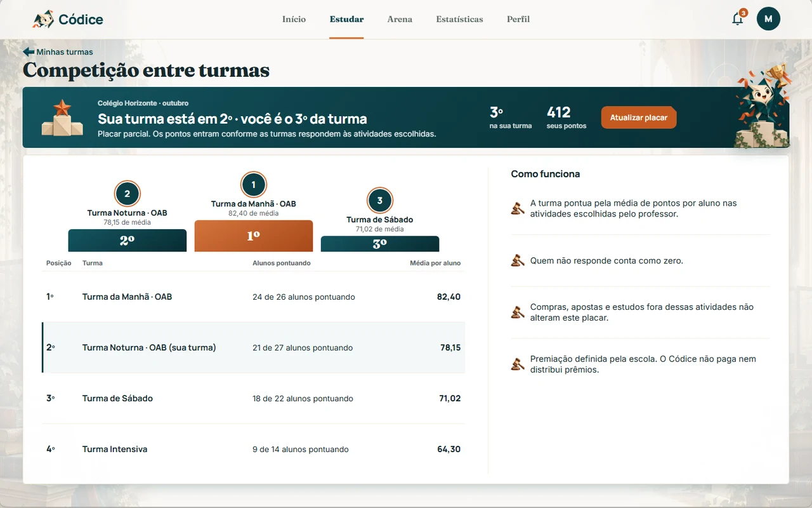This screenshot has height=508, width=812.
Task: Click '24 de 26 alunos pontuando'
Action: click(304, 297)
